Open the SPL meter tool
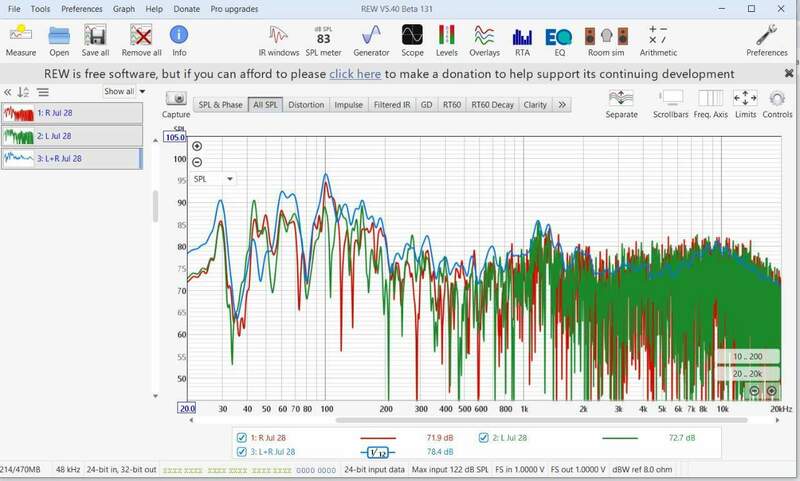800x481 pixels. pos(323,41)
